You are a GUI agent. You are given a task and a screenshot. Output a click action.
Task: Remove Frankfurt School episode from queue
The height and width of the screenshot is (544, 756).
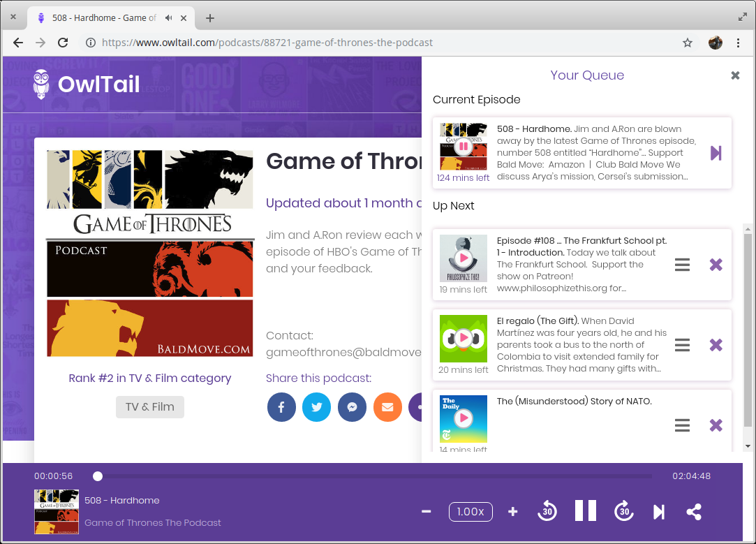pos(716,264)
